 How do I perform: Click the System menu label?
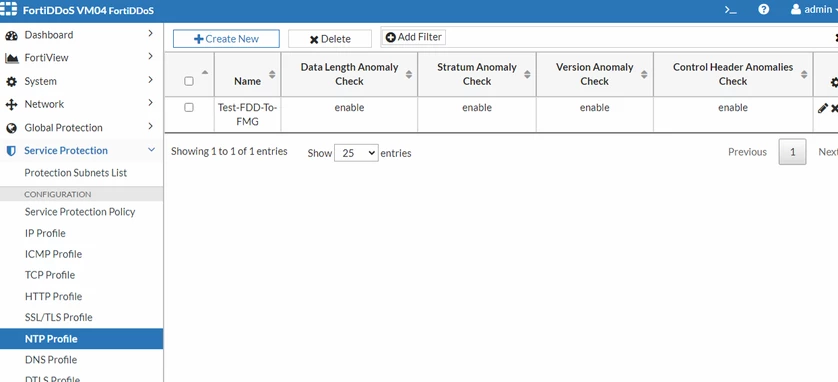coord(40,81)
